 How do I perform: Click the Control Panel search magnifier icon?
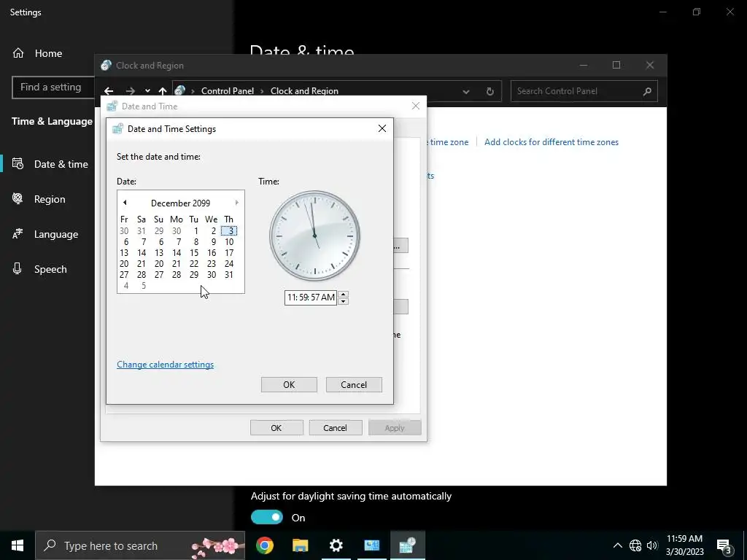(x=647, y=91)
